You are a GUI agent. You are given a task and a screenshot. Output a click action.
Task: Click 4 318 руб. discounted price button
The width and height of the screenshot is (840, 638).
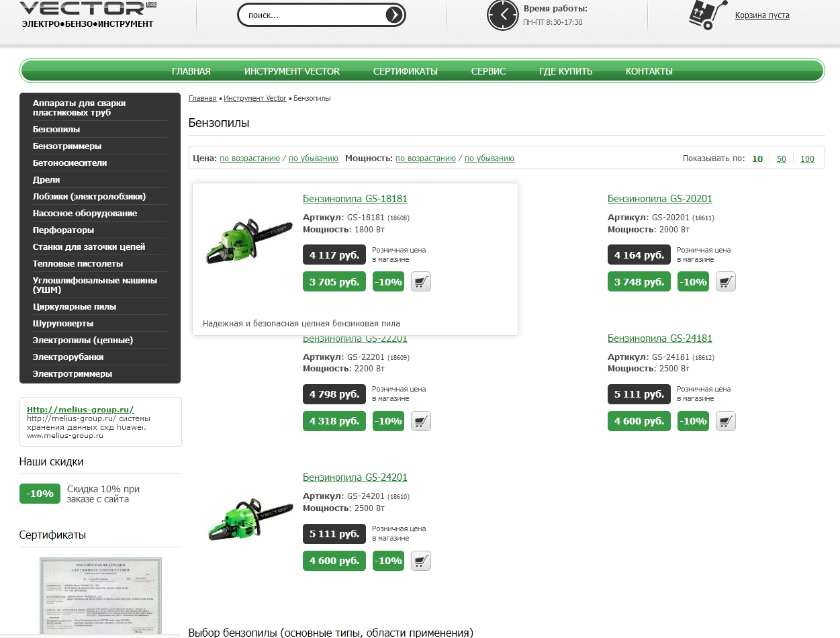pos(334,421)
